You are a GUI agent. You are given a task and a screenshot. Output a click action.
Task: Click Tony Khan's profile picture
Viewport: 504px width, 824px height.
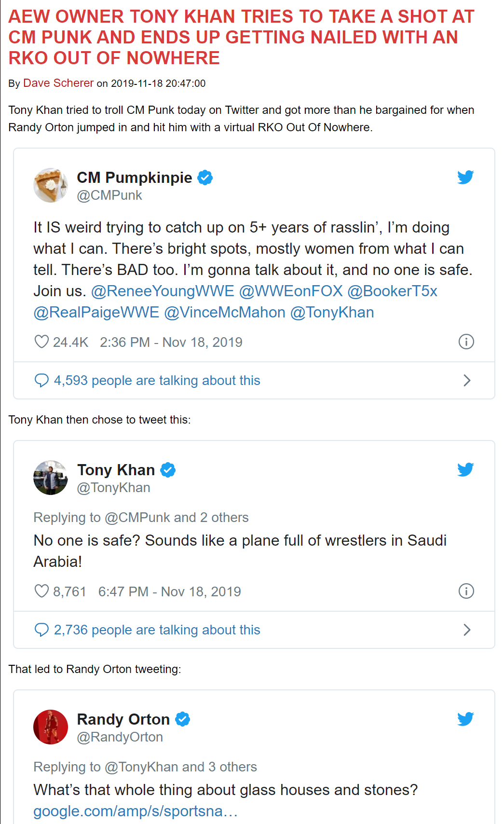coord(51,478)
